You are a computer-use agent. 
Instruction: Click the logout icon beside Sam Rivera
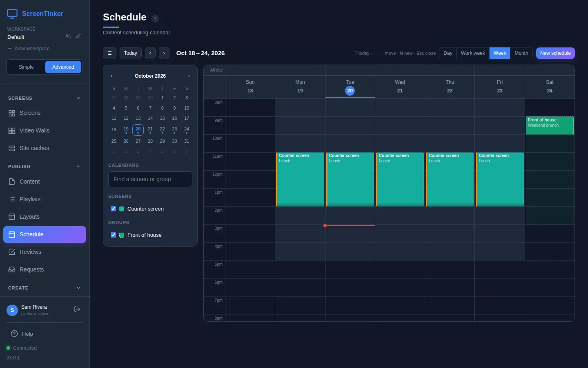coord(77,310)
